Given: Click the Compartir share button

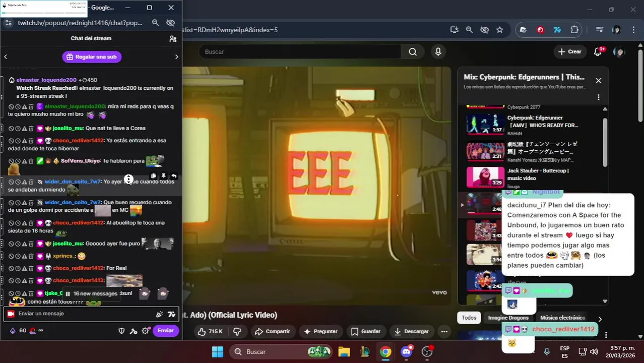Looking at the screenshot, I should point(272,331).
